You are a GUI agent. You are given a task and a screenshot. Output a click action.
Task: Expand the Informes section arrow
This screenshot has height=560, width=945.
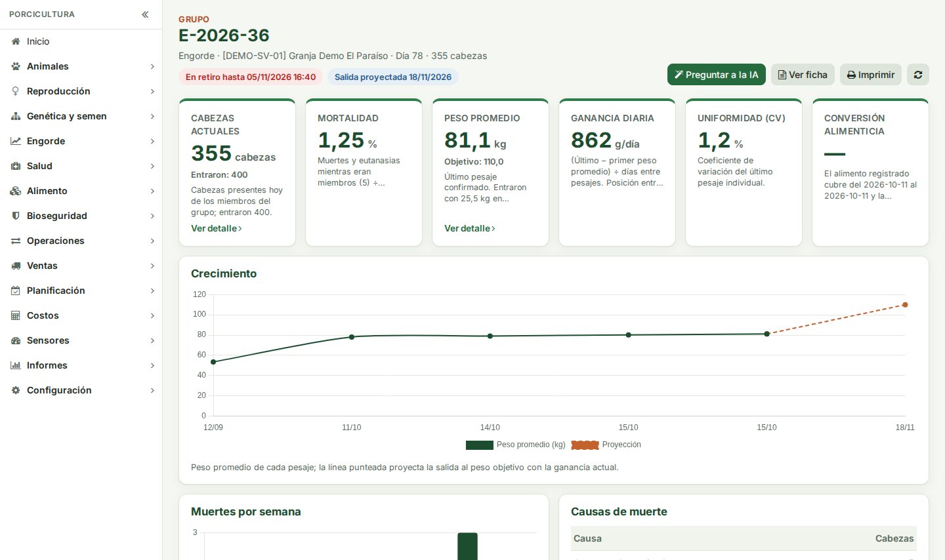point(152,365)
